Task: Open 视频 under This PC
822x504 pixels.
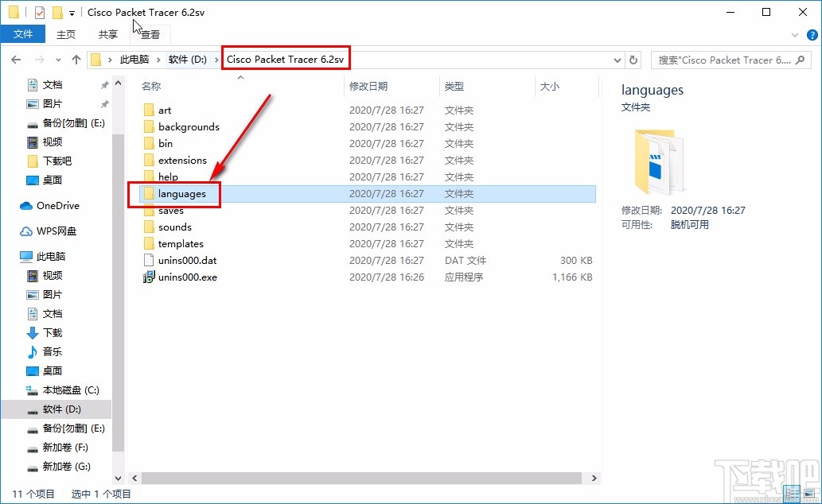Action: (44, 276)
